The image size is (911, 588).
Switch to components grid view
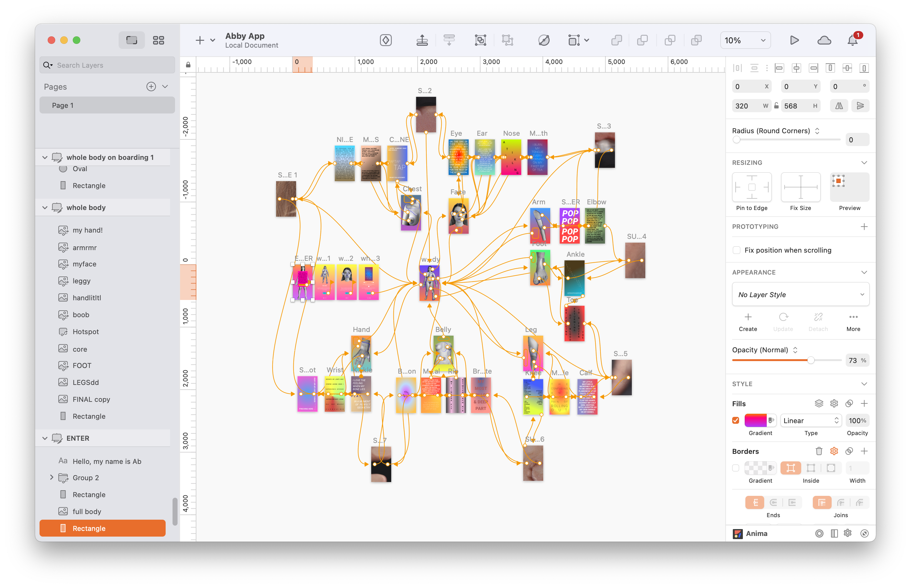click(158, 40)
